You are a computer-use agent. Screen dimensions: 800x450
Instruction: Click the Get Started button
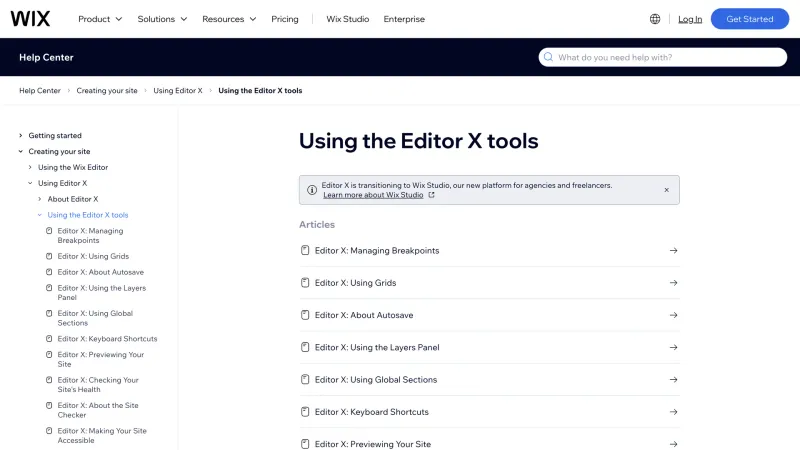click(749, 19)
